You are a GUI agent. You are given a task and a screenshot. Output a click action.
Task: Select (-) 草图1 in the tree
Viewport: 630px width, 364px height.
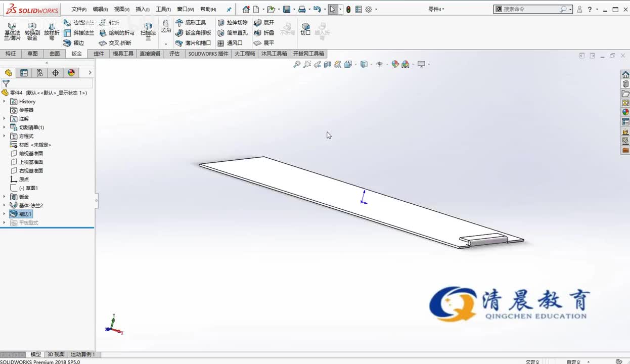tap(28, 188)
